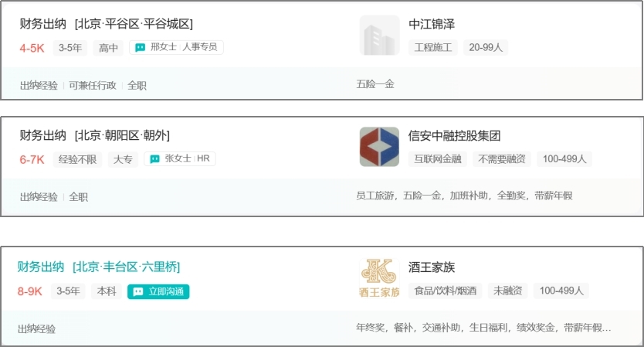
Task: Open 酒王家族 company logo
Action: click(379, 279)
